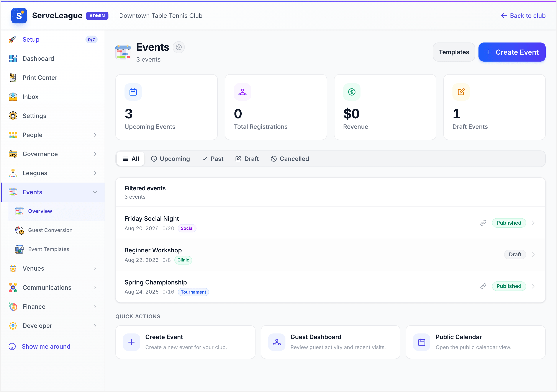
Task: Expand the People menu chevron
Action: [x=95, y=135]
